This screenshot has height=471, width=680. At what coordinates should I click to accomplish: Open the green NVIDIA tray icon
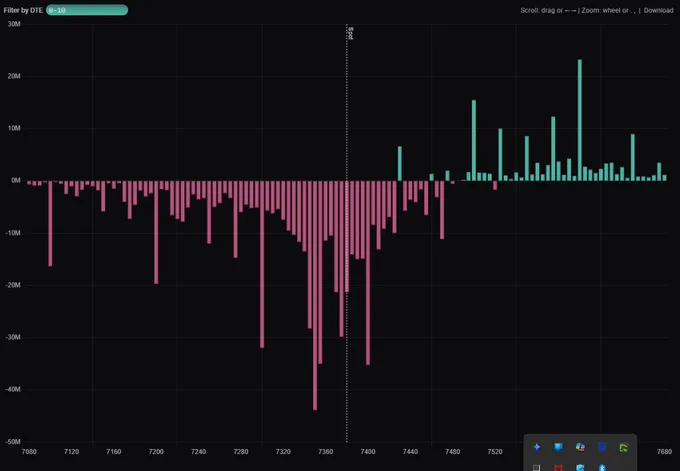(623, 448)
